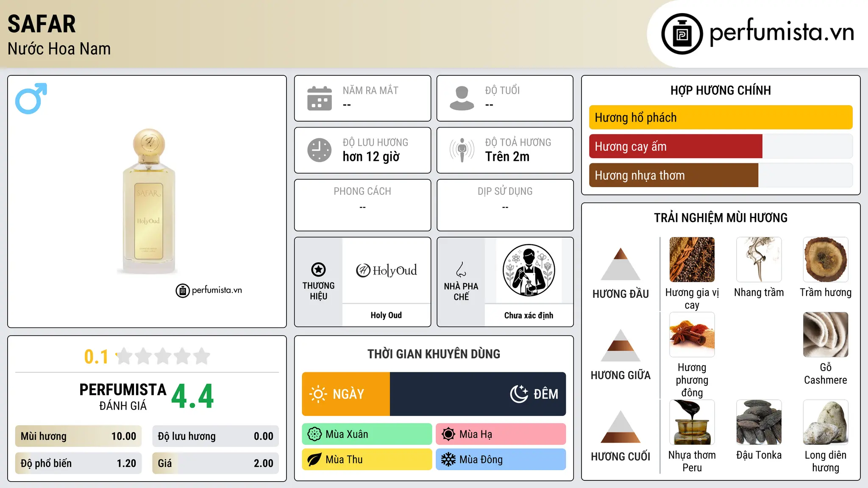Screen dimensions: 868x488
Task: Click the Năm ra mắt label
Action: pyautogui.click(x=370, y=90)
